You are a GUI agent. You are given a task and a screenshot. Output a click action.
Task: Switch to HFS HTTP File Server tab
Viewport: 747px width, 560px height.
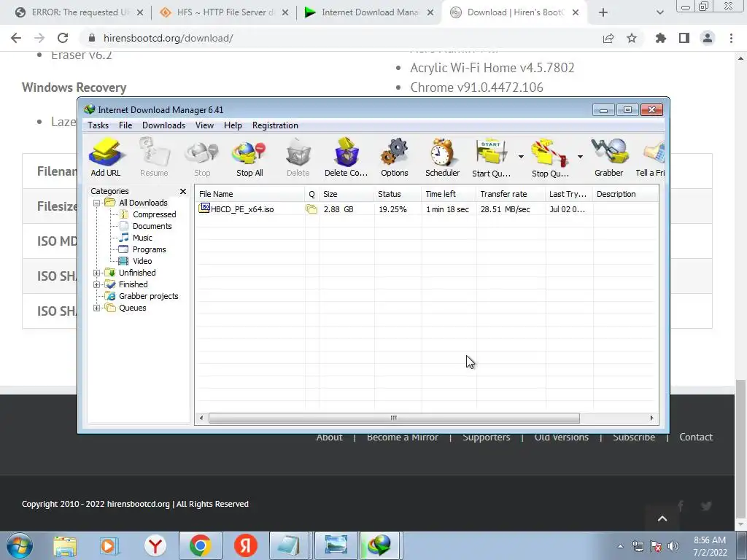(224, 12)
